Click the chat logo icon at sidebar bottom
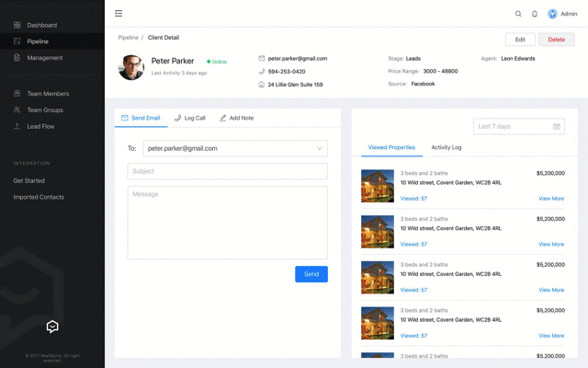Screen dimensions: 588x368 (52, 327)
